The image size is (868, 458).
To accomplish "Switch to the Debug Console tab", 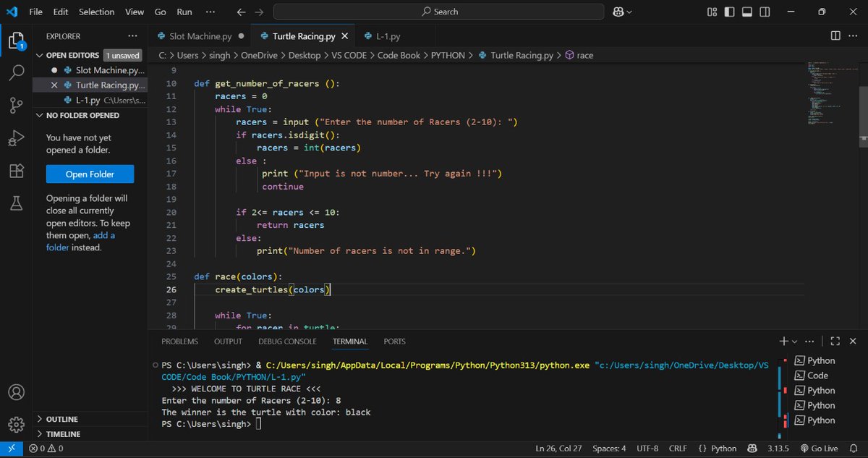I will coord(287,342).
